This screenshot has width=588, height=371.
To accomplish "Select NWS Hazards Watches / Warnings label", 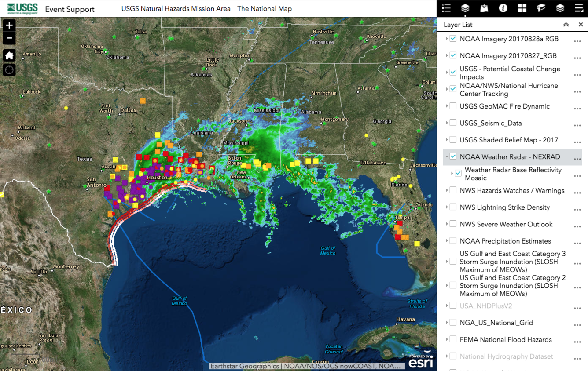I will point(512,190).
